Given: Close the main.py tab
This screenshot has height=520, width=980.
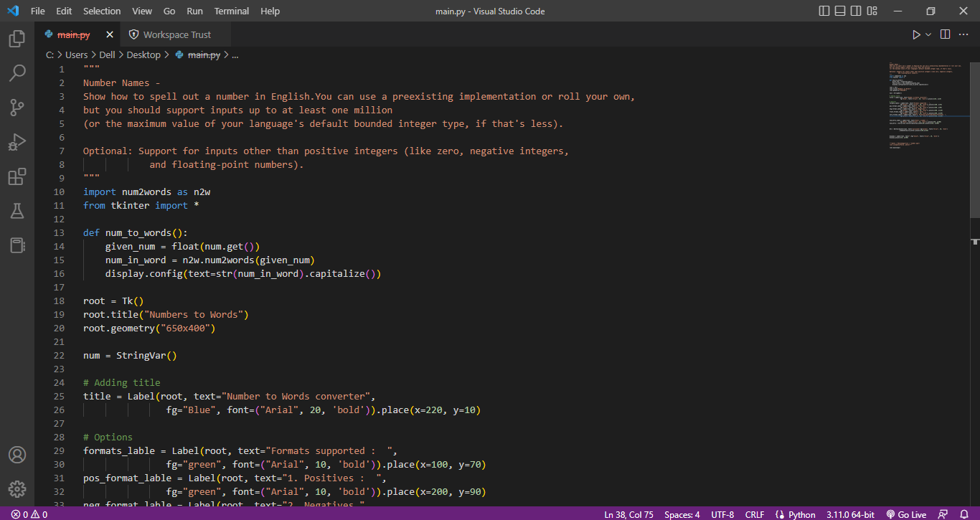Looking at the screenshot, I should (x=110, y=34).
